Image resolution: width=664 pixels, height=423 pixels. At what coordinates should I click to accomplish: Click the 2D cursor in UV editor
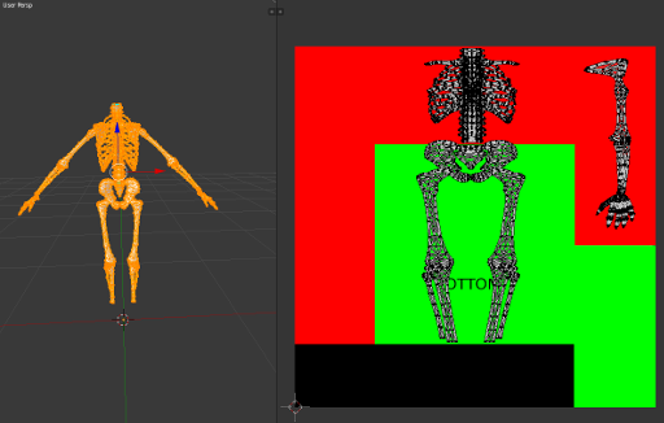[295, 406]
